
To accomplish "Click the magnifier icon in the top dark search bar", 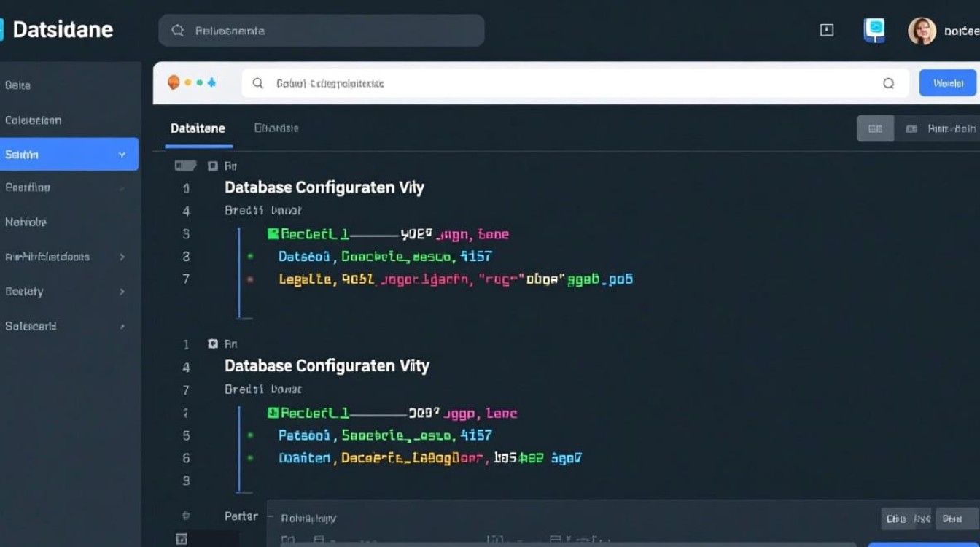I will click(x=177, y=31).
